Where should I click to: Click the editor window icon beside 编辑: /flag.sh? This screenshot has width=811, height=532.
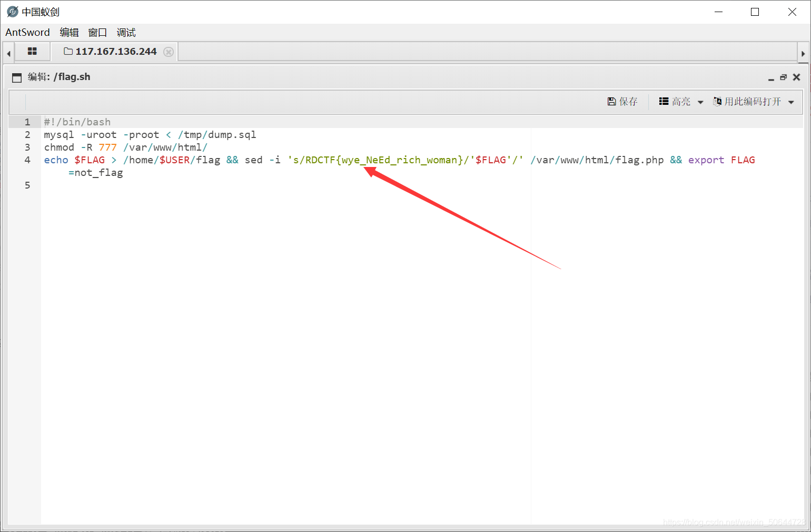tap(17, 77)
